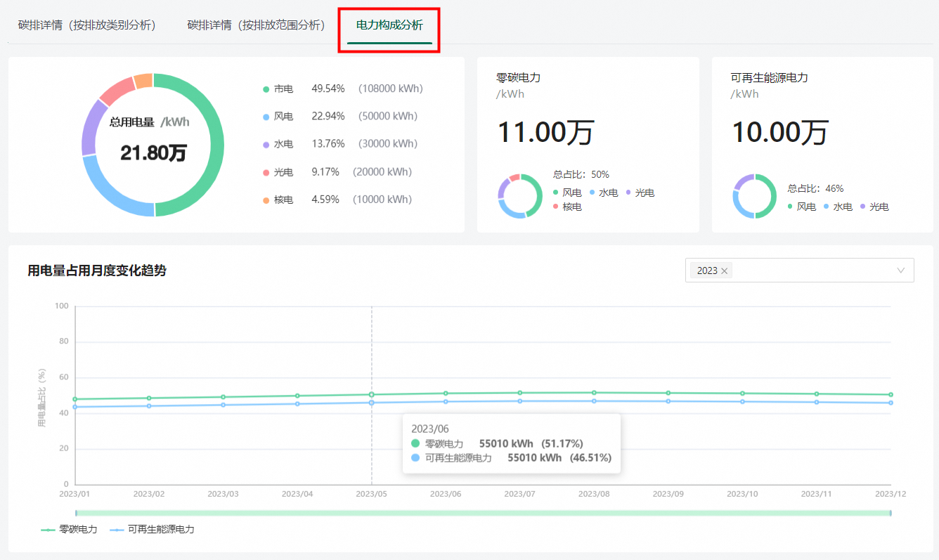Toggle 风电 legend entry showing 22.94%
This screenshot has height=560, width=939.
pyautogui.click(x=278, y=117)
